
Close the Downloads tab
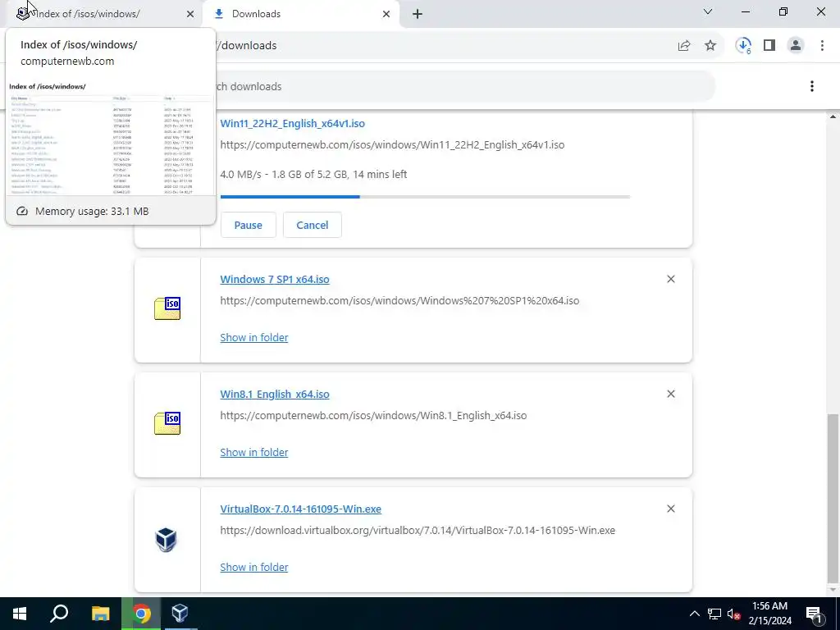click(386, 14)
